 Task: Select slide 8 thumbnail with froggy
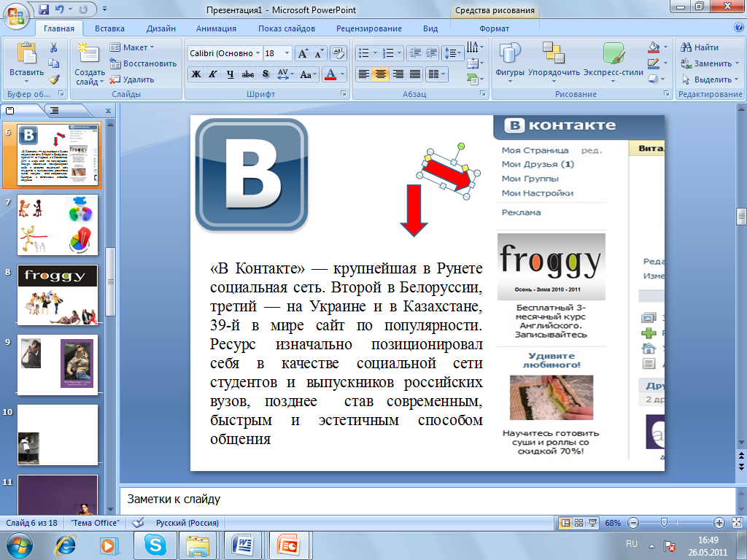click(x=58, y=295)
